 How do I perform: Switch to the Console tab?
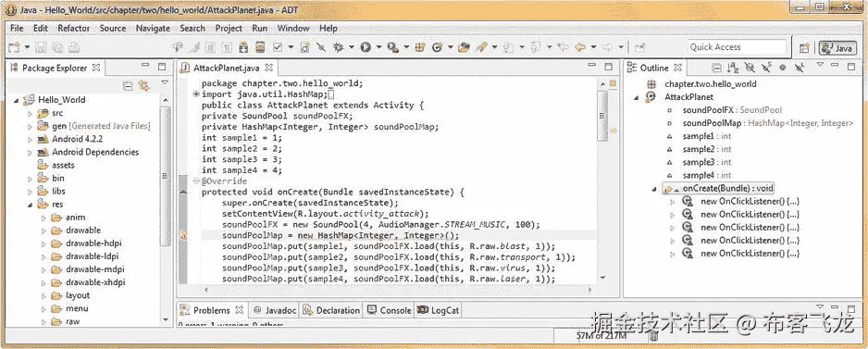(x=390, y=310)
